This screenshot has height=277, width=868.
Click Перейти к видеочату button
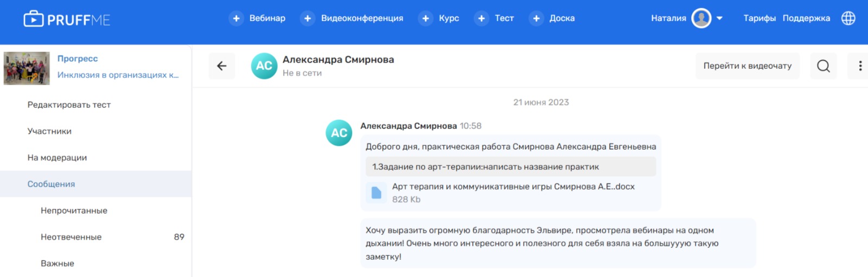[748, 66]
